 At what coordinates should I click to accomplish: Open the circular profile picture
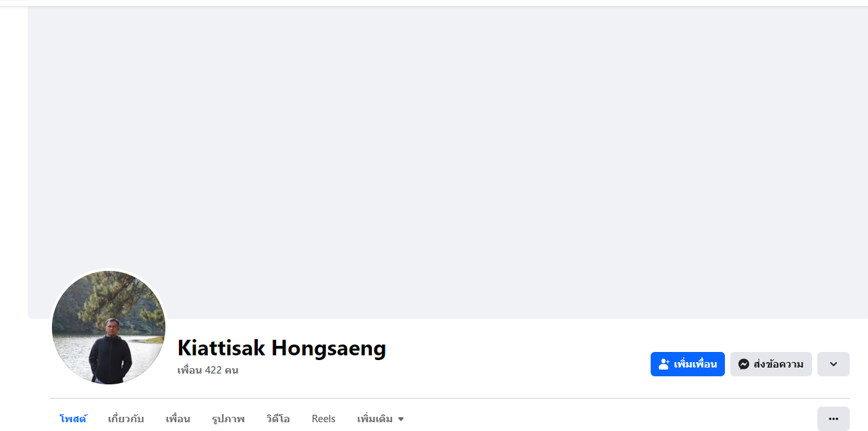109,328
